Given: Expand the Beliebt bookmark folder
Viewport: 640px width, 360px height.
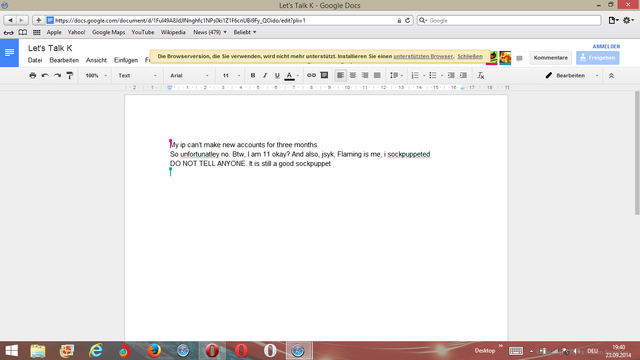Looking at the screenshot, I should tap(245, 32).
